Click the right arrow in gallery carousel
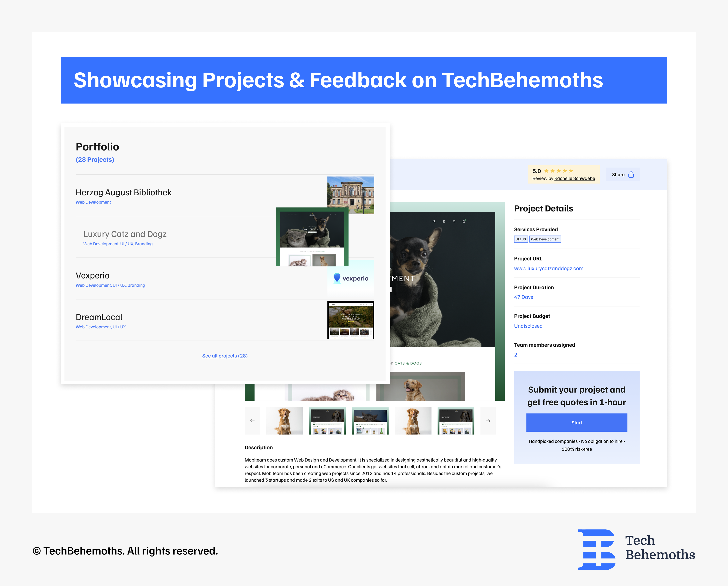The width and height of the screenshot is (728, 586). pos(488,421)
